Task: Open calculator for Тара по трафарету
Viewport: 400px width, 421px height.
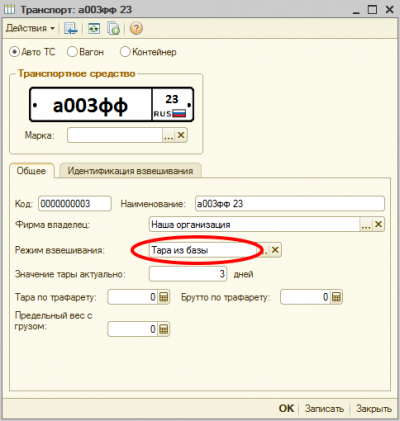Action: (163, 297)
